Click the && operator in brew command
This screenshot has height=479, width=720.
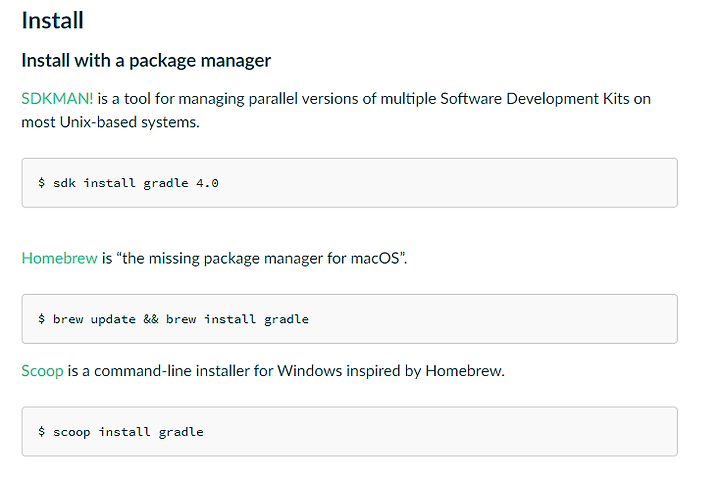click(x=151, y=319)
